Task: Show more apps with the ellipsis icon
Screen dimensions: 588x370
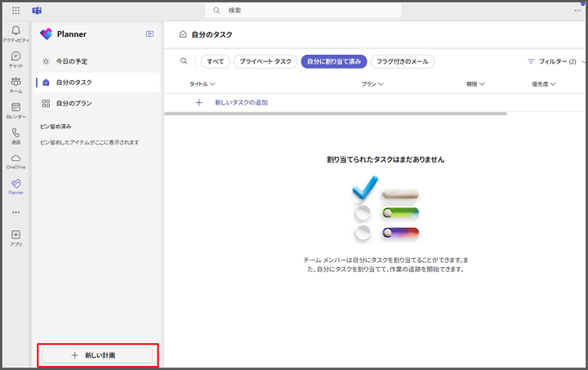Action: 16,212
